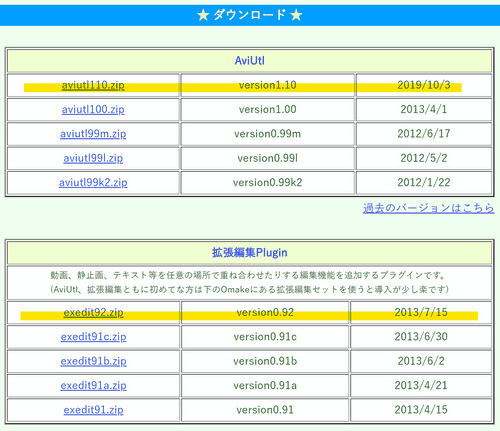
Task: Open the aviutl100.zip download link
Action: pyautogui.click(x=93, y=110)
